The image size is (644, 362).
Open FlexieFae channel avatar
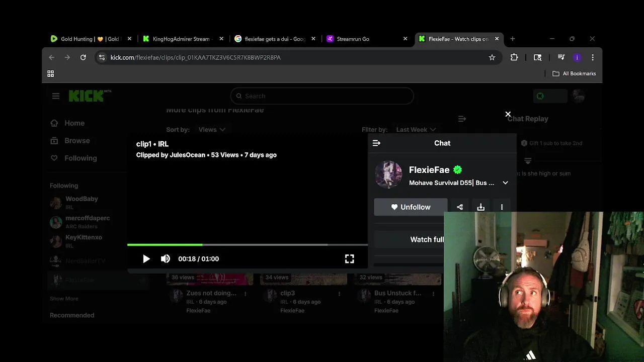coord(388,174)
